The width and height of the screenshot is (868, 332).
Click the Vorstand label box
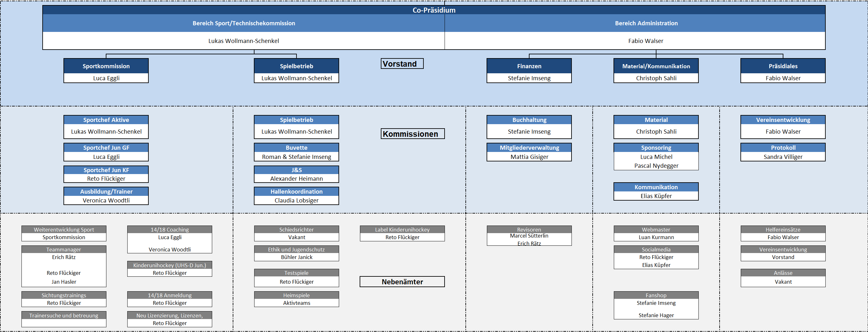pyautogui.click(x=402, y=64)
